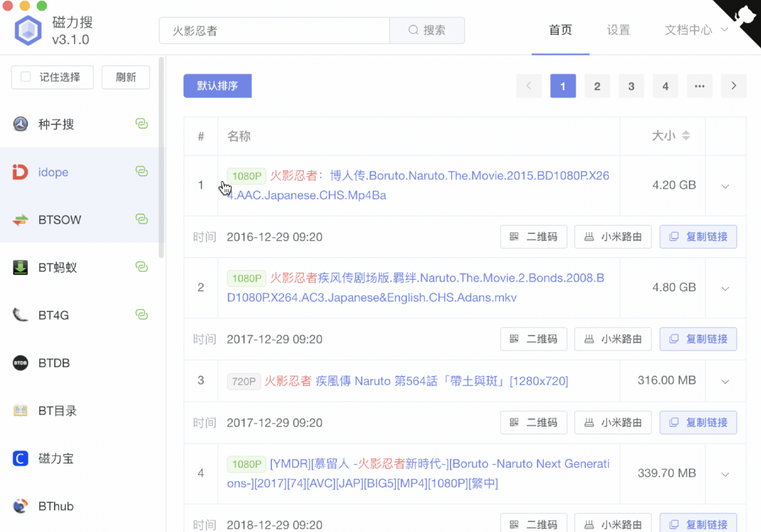The image size is (761, 532).
Task: Show 二维码 for the 4.80 GB result
Action: 533,339
